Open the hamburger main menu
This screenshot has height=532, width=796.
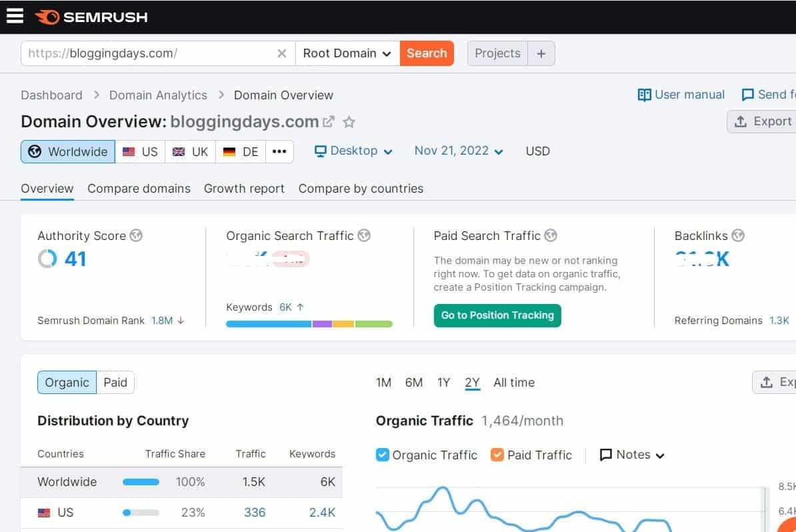click(x=15, y=16)
